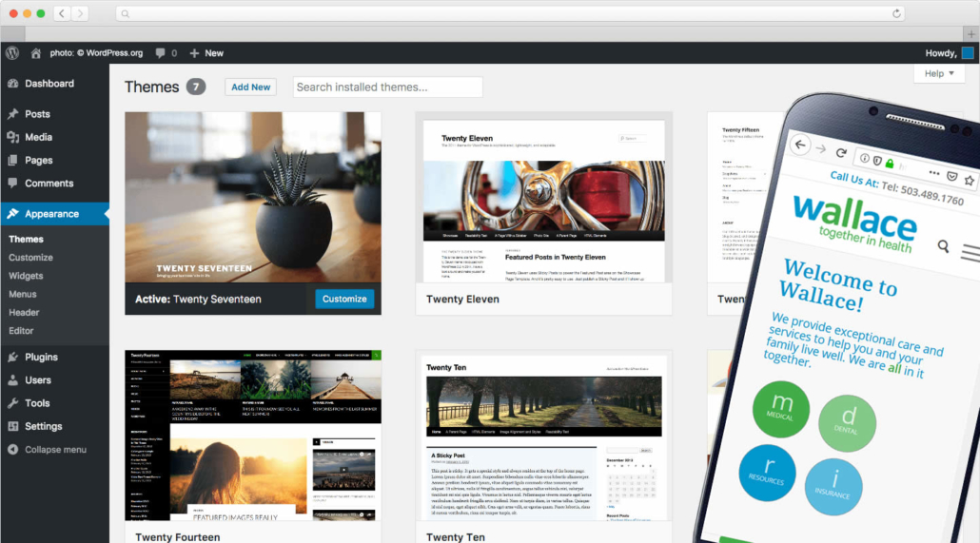Viewport: 980px width, 543px height.
Task: Open the Media menu label
Action: tap(38, 137)
